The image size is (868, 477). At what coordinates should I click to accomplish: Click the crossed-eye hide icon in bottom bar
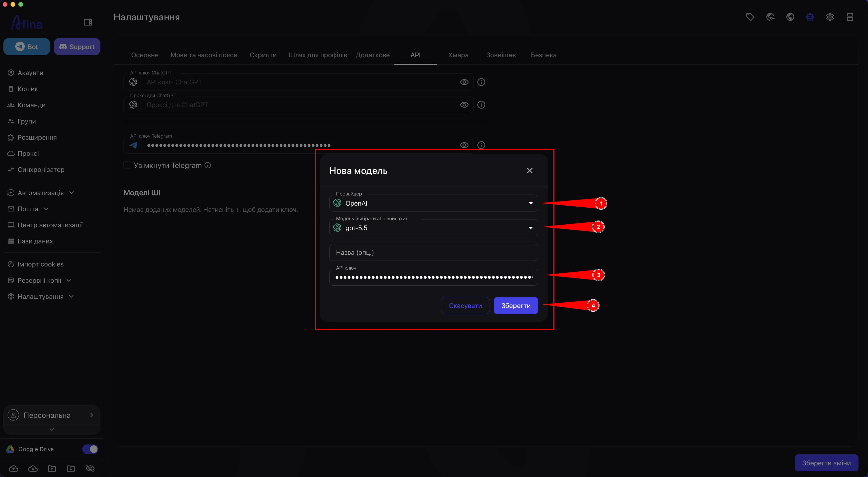pyautogui.click(x=90, y=469)
